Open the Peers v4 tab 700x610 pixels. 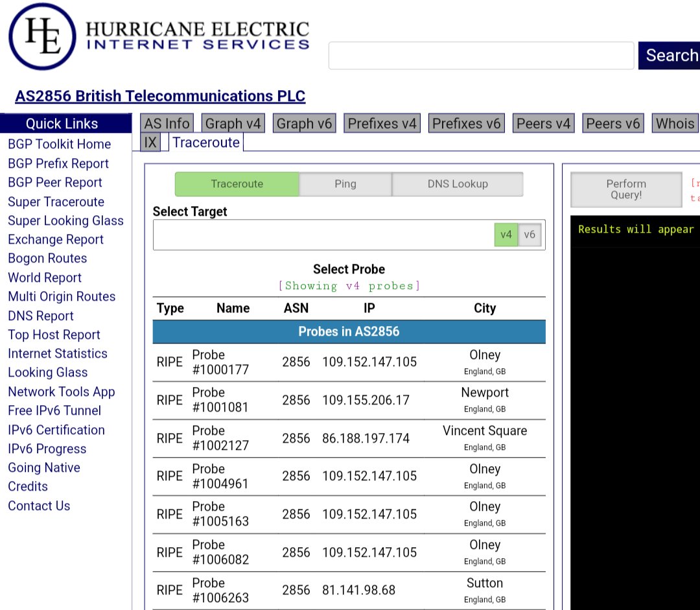pyautogui.click(x=543, y=123)
